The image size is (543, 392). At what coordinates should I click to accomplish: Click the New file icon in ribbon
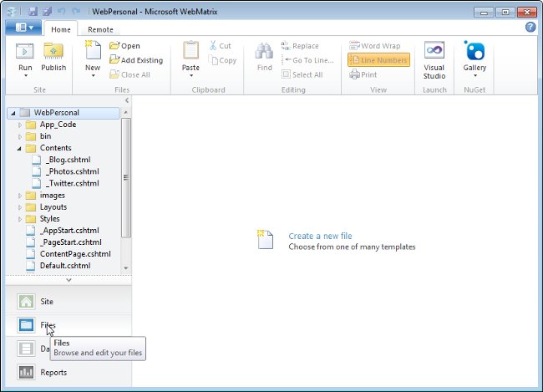click(93, 50)
